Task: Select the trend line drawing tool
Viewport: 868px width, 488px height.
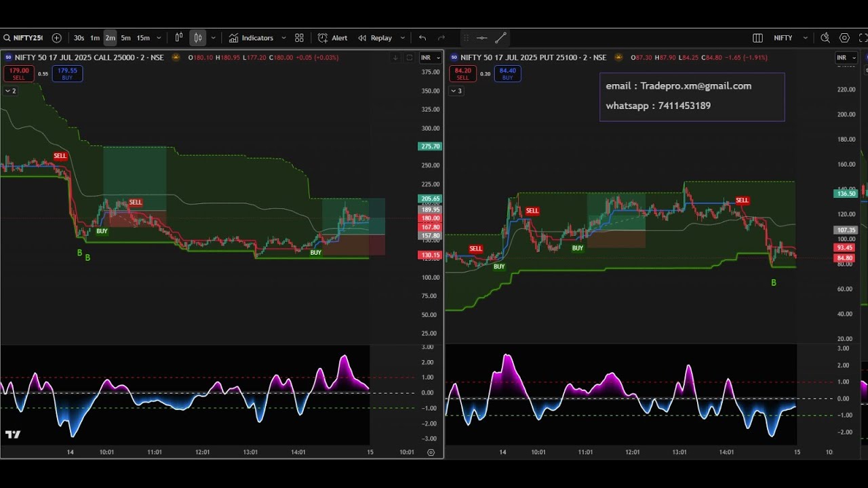Action: 500,38
